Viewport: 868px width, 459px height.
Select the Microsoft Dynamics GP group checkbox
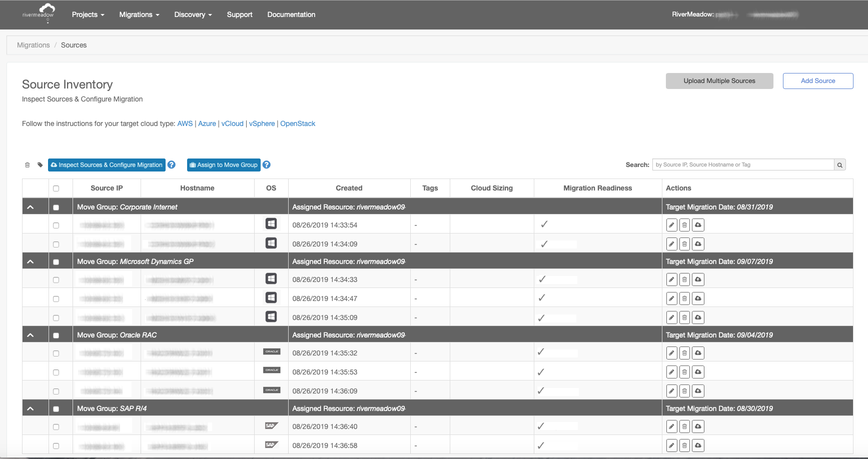click(56, 262)
